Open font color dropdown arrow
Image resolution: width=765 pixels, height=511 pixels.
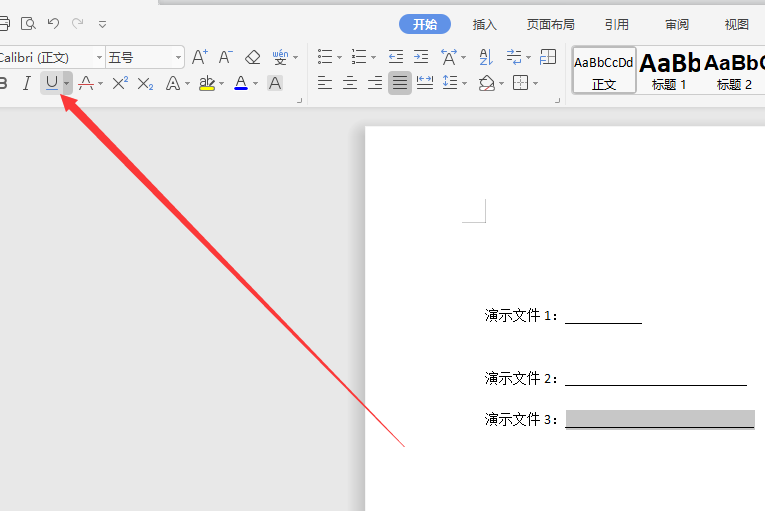tap(256, 83)
